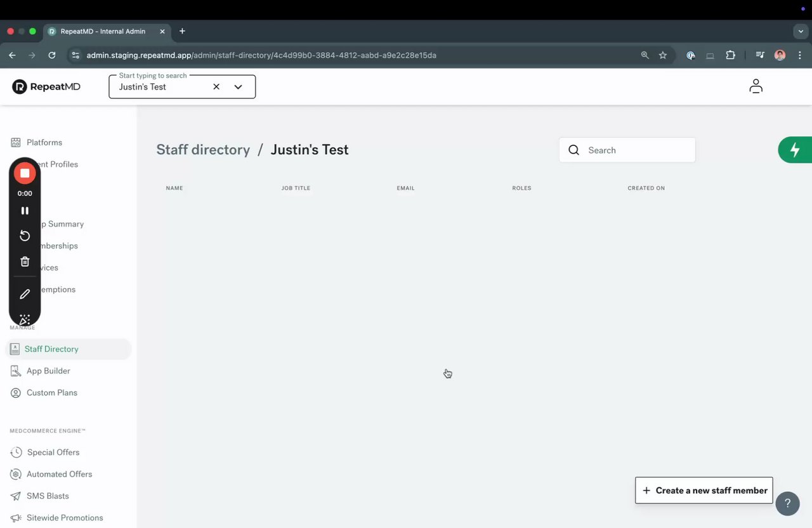Sort by EMAIL column header
Viewport: 812px width, 528px height.
click(405, 188)
